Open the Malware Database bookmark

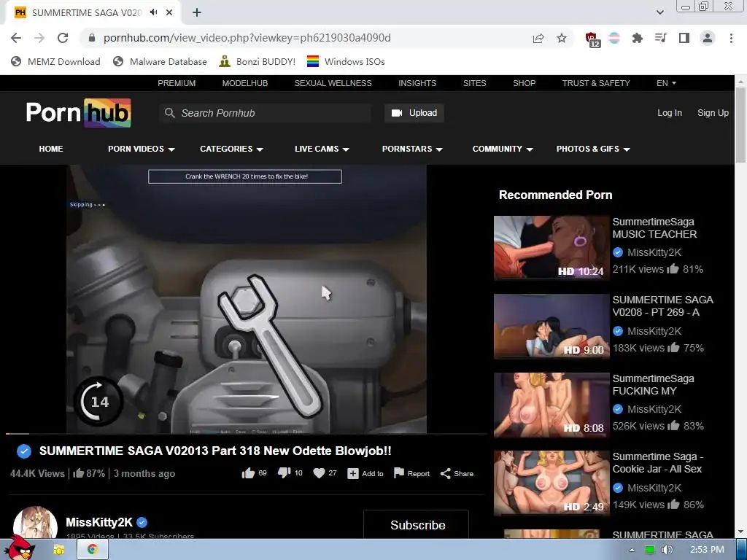coord(160,61)
